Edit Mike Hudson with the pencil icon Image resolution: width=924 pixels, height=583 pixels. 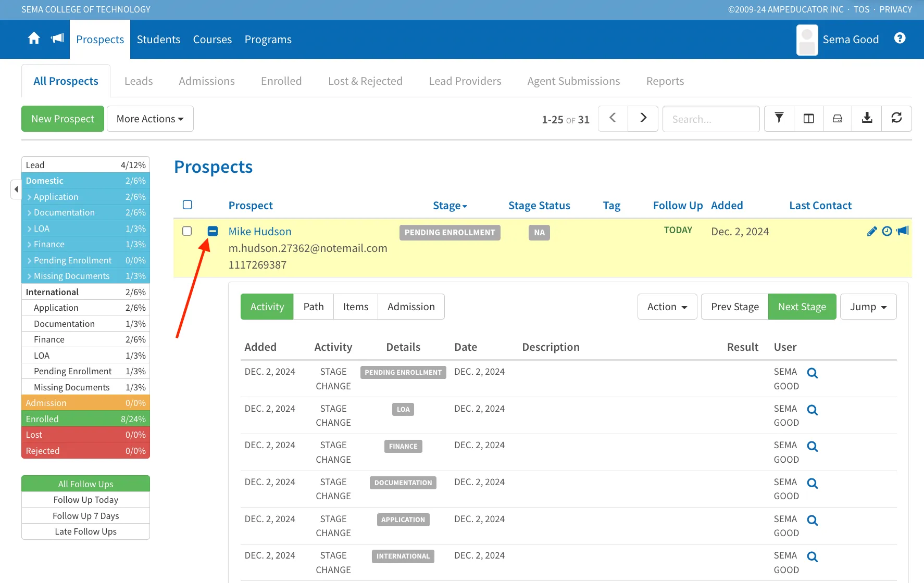[x=871, y=231]
